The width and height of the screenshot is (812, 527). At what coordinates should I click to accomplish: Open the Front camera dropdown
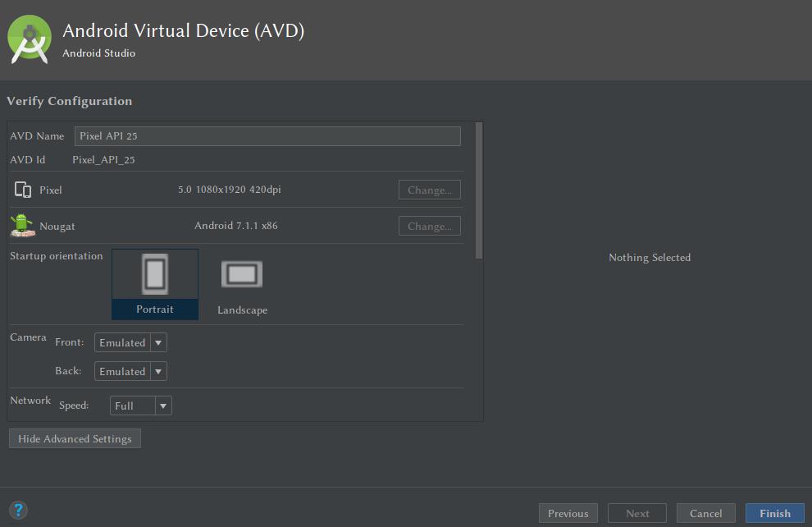coord(130,342)
